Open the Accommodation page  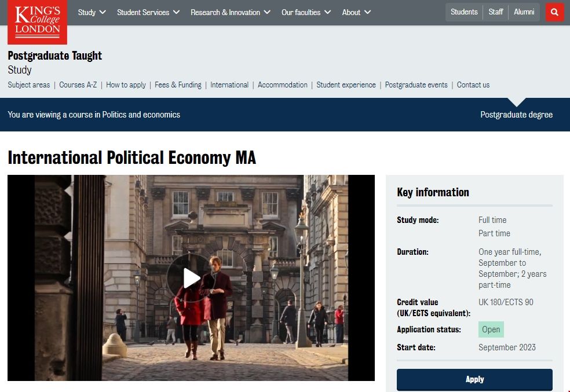tap(283, 85)
